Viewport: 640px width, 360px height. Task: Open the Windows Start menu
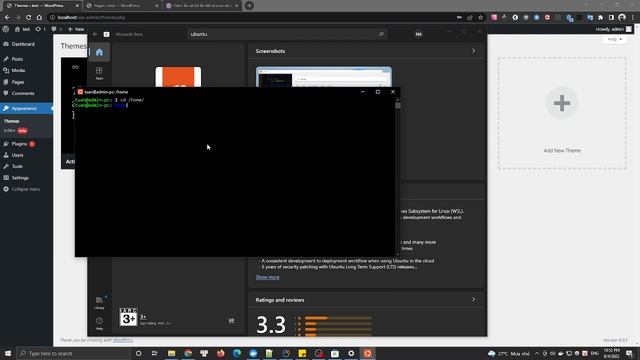(x=8, y=353)
